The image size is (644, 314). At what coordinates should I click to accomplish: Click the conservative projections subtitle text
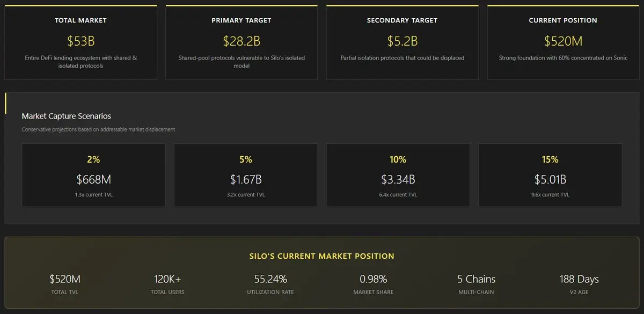coord(98,129)
